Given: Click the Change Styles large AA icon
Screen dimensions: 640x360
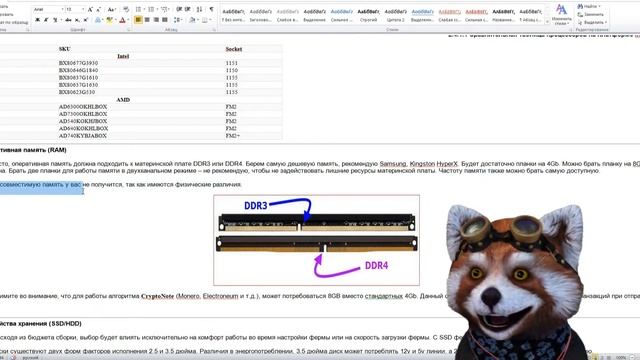Looking at the screenshot, I should [x=561, y=10].
